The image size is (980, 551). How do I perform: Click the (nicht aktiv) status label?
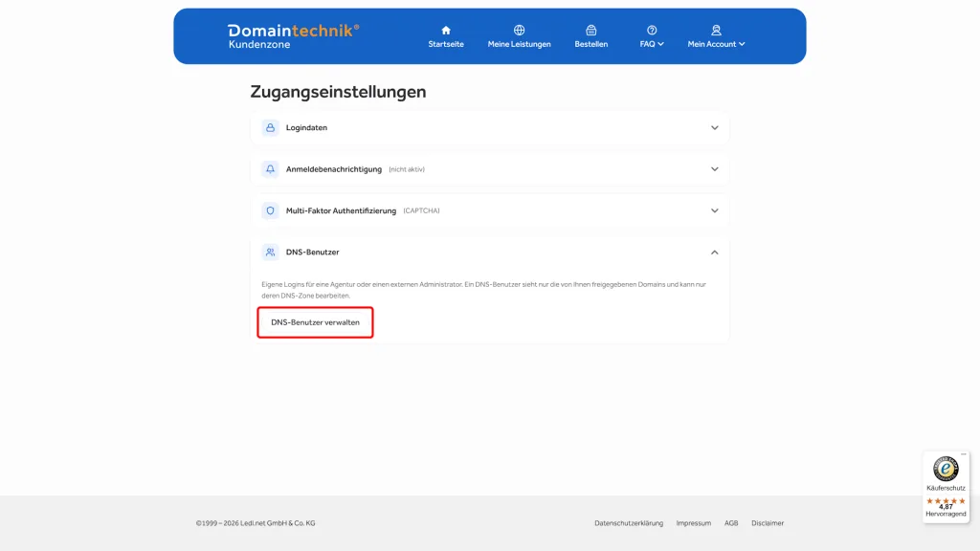pyautogui.click(x=406, y=169)
